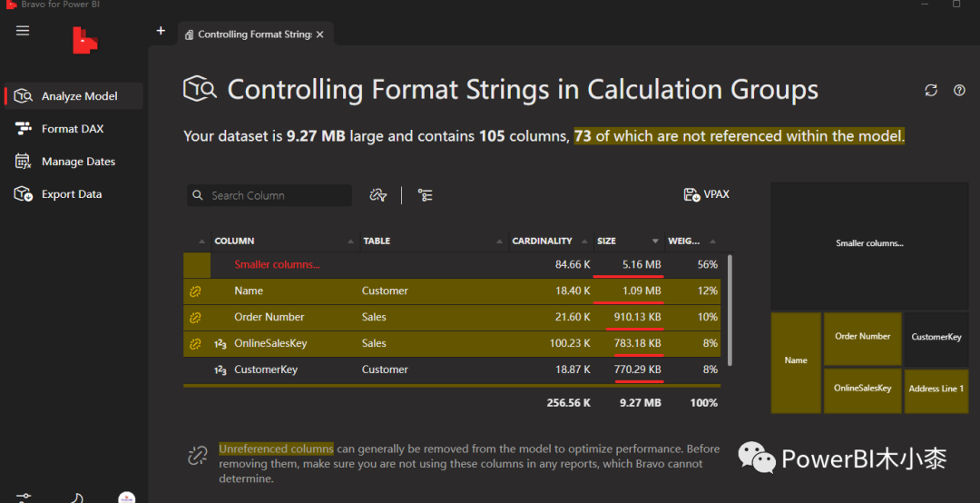Click the 100% total weight

(704, 403)
